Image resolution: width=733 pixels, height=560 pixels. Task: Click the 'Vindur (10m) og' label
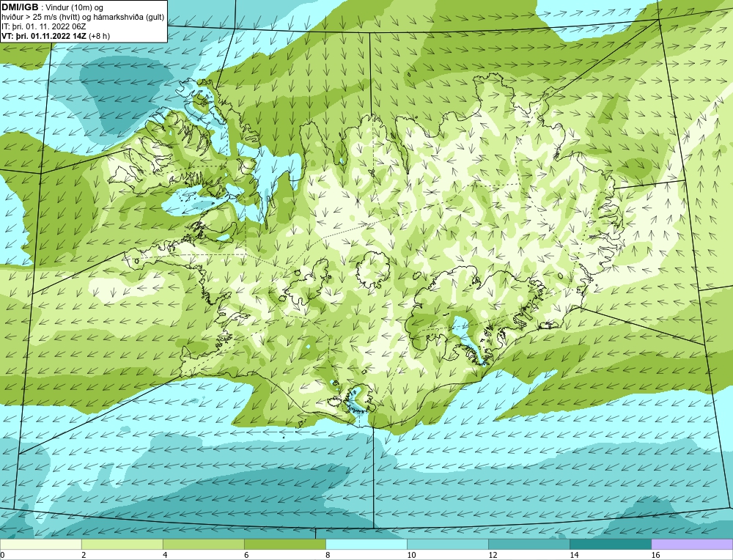coord(75,7)
